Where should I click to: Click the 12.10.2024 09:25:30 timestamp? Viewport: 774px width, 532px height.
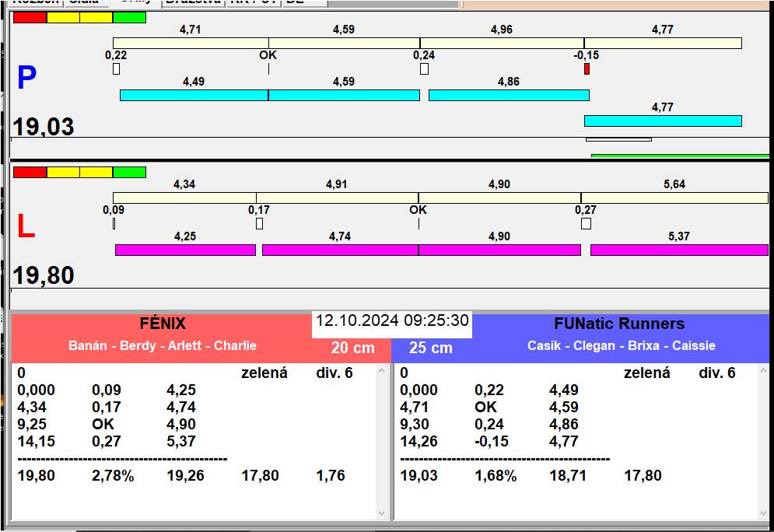coord(392,320)
